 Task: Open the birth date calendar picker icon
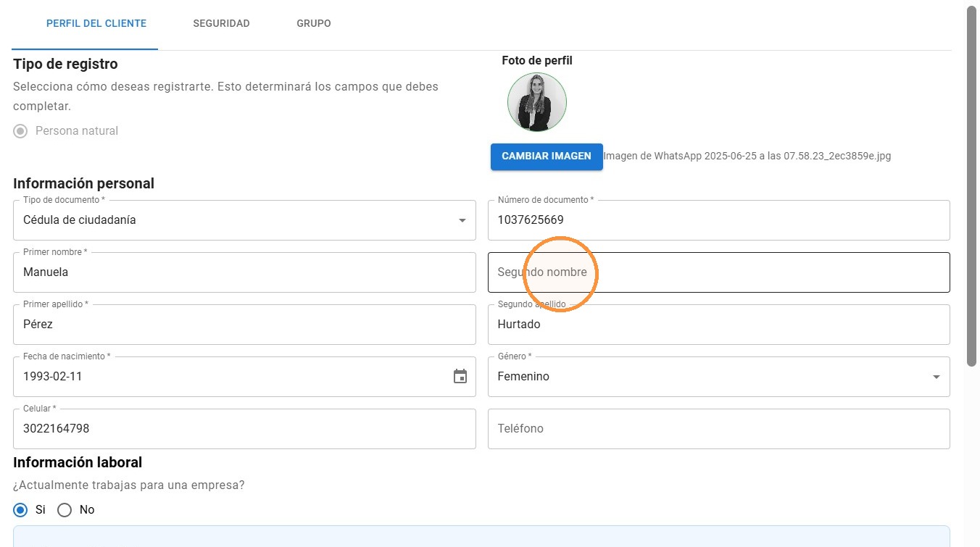460,377
